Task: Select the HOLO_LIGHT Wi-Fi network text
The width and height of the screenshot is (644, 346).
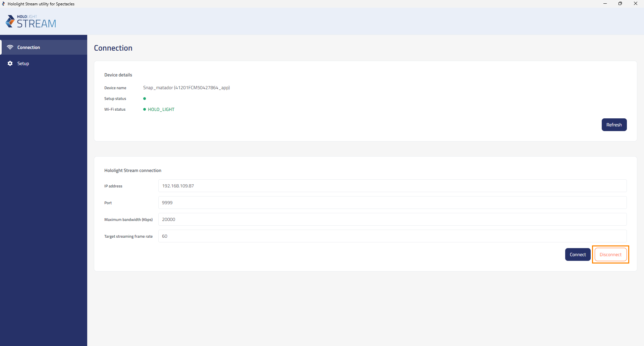Action: point(161,109)
